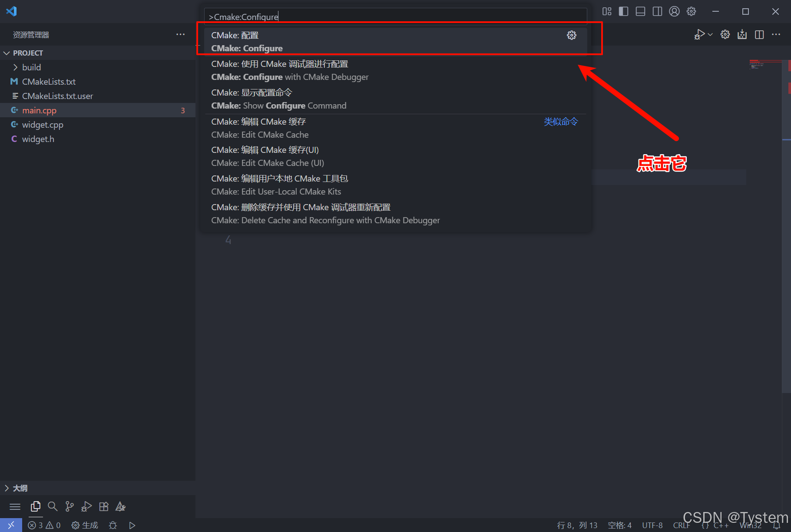This screenshot has width=791, height=532.
Task: Click the gear icon in the editor toolbar
Action: click(x=725, y=34)
